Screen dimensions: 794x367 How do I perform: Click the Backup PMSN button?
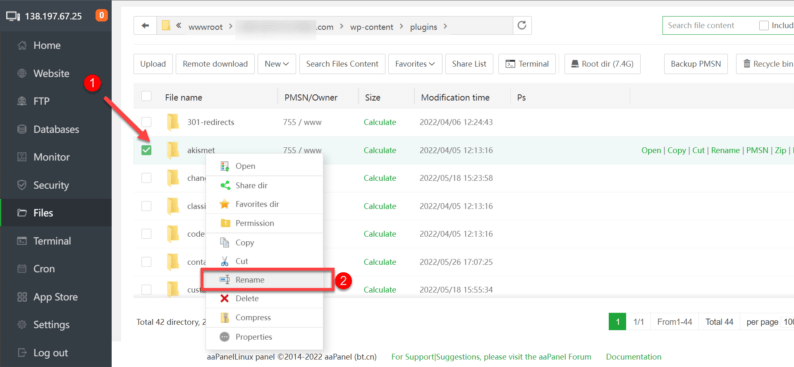pyautogui.click(x=696, y=64)
